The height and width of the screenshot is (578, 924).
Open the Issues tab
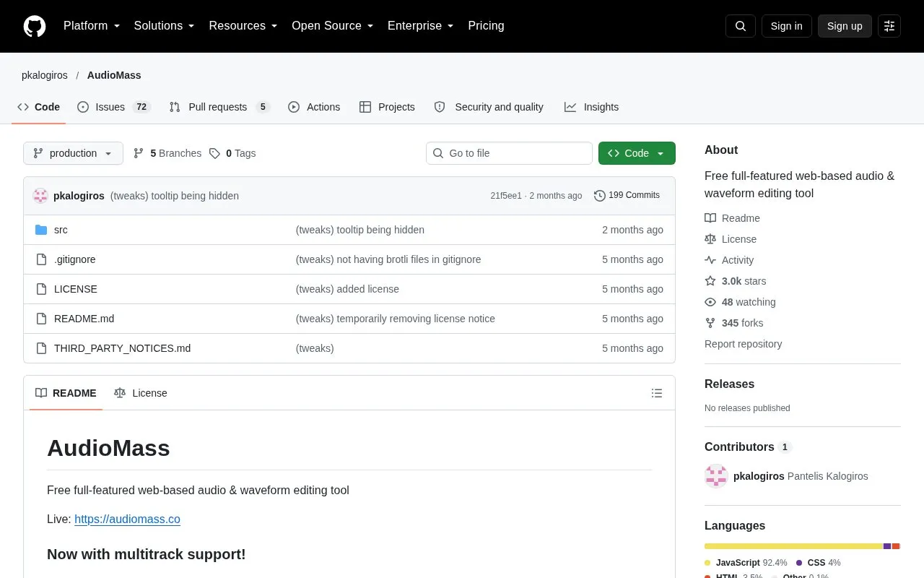pos(113,107)
